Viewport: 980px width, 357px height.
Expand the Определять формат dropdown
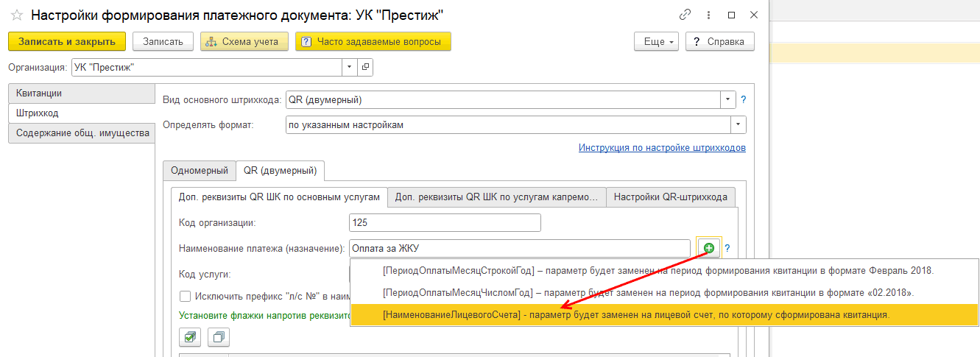(738, 124)
